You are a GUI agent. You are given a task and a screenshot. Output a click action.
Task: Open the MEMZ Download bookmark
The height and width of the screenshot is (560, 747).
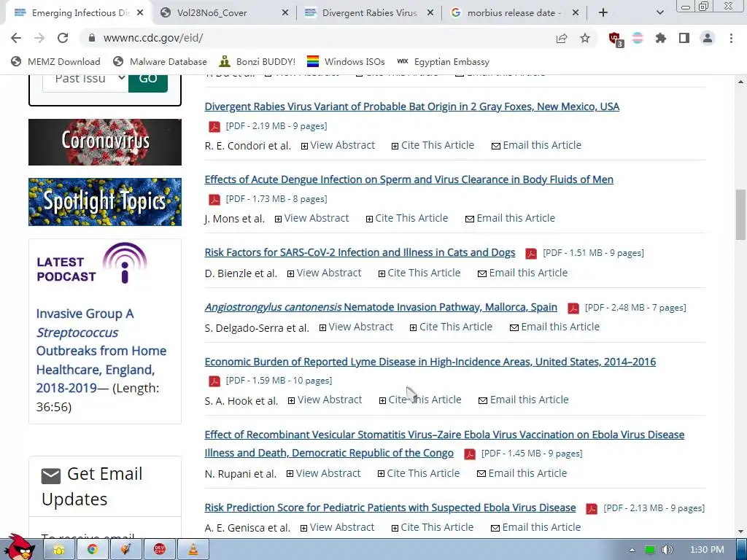55,61
